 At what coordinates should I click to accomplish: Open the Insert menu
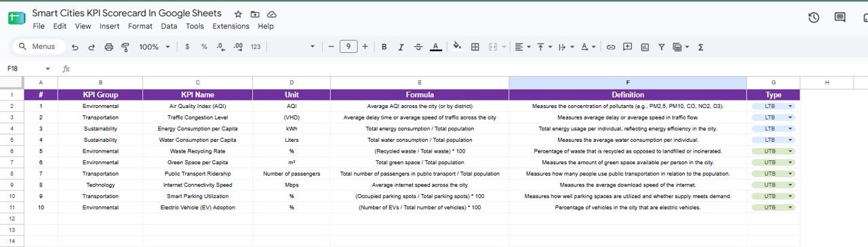pyautogui.click(x=109, y=26)
